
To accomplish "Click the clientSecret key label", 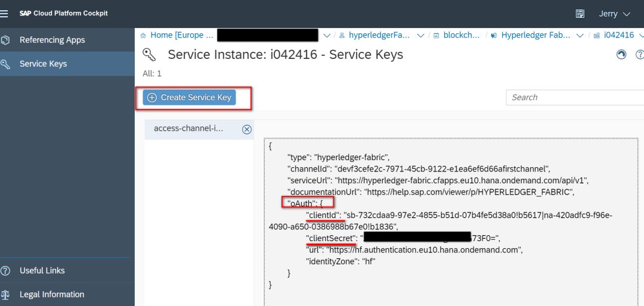I will click(x=330, y=238).
